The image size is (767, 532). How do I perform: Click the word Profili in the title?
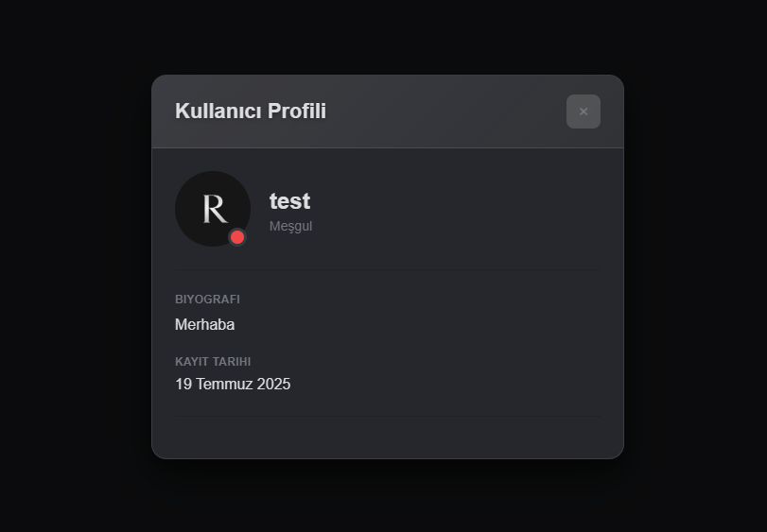(x=297, y=111)
